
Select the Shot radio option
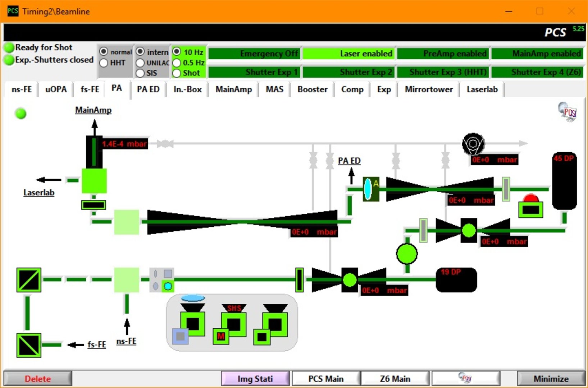tap(177, 73)
